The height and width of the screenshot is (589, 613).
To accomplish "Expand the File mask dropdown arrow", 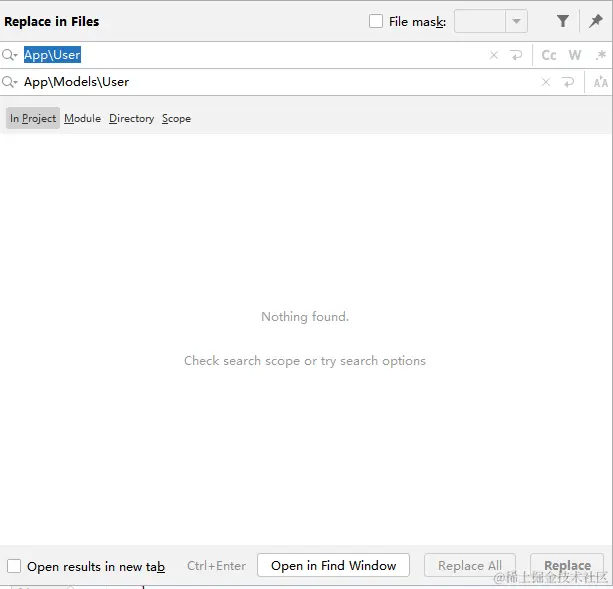I will [x=516, y=21].
